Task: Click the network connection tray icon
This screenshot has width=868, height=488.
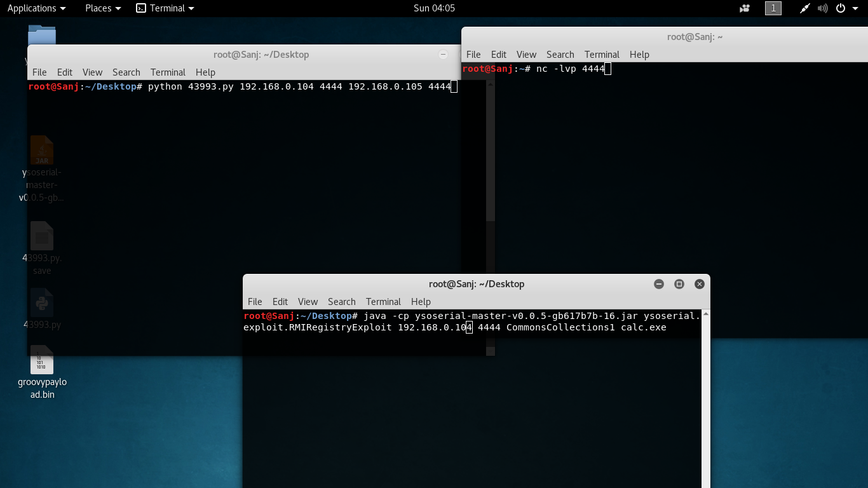Action: click(804, 8)
